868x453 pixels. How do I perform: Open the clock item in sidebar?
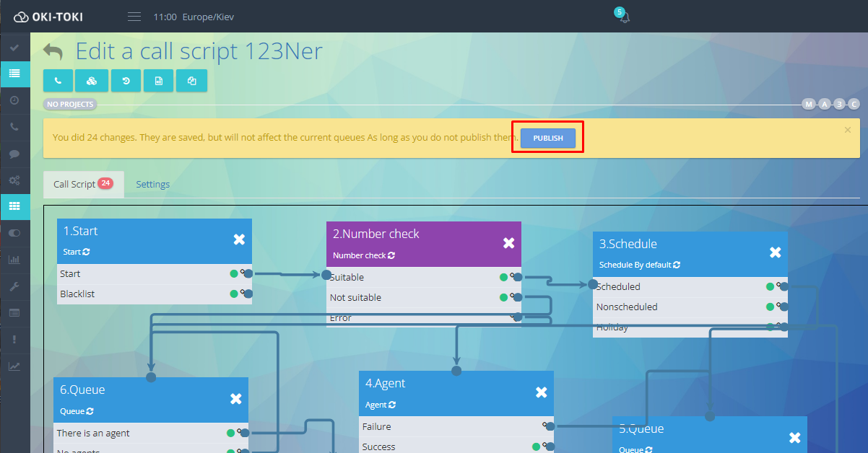point(14,100)
